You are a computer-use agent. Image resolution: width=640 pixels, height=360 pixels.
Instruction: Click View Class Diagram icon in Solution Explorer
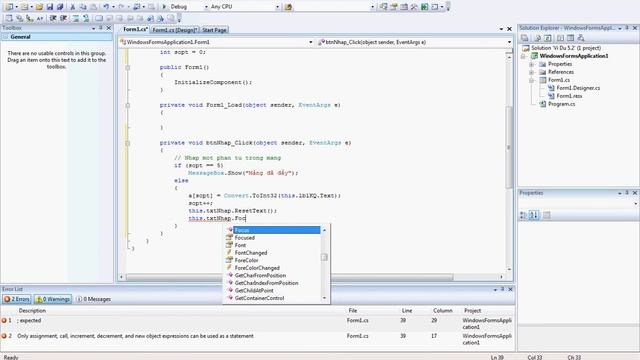coord(581,38)
